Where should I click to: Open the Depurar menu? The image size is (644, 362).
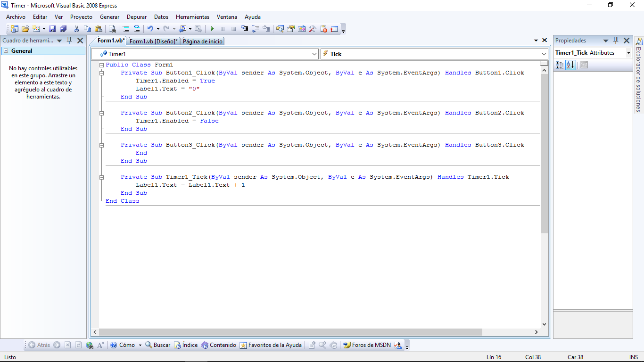click(x=137, y=17)
